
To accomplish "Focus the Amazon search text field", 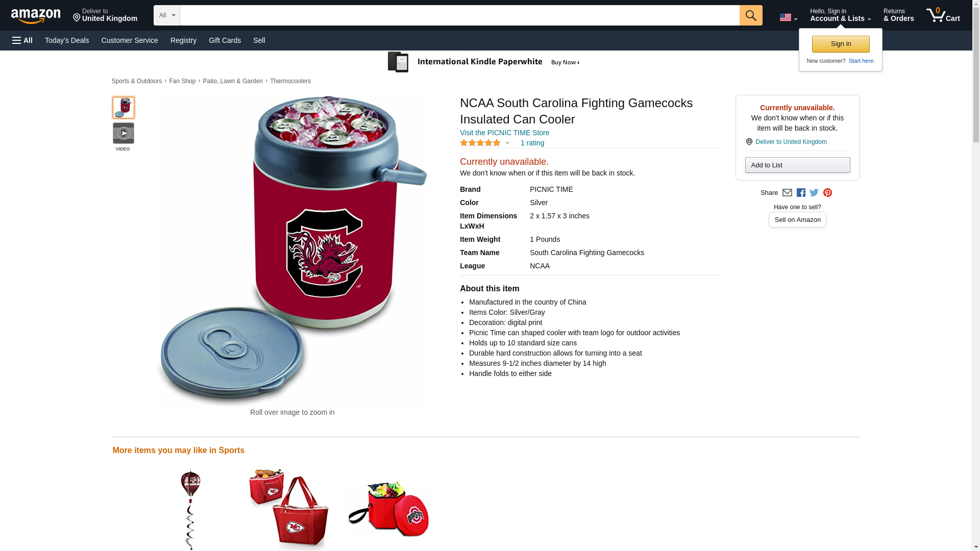I will coord(459,15).
